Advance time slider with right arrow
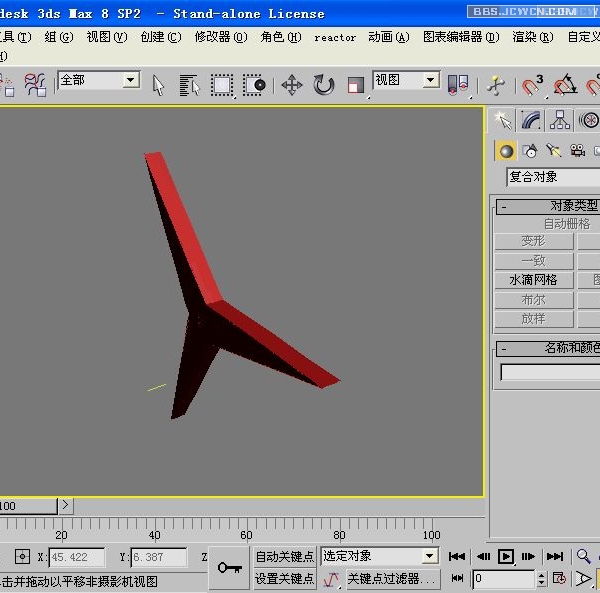Image resolution: width=600 pixels, height=593 pixels. 65,505
